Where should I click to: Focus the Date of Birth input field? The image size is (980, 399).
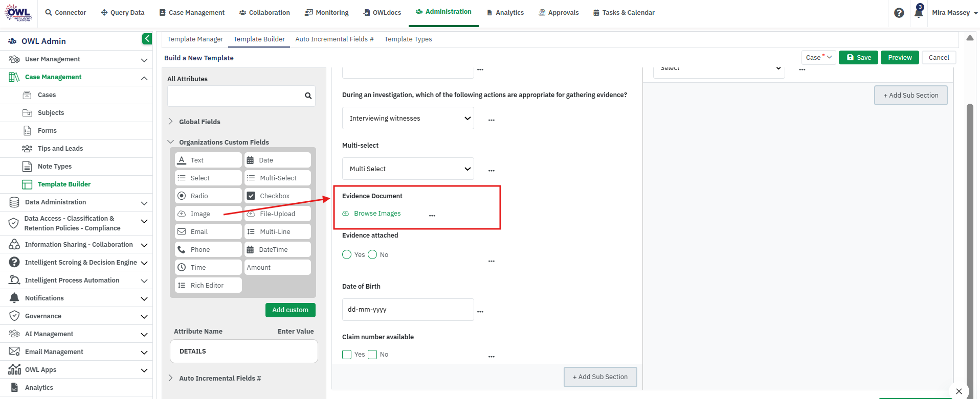coord(408,310)
